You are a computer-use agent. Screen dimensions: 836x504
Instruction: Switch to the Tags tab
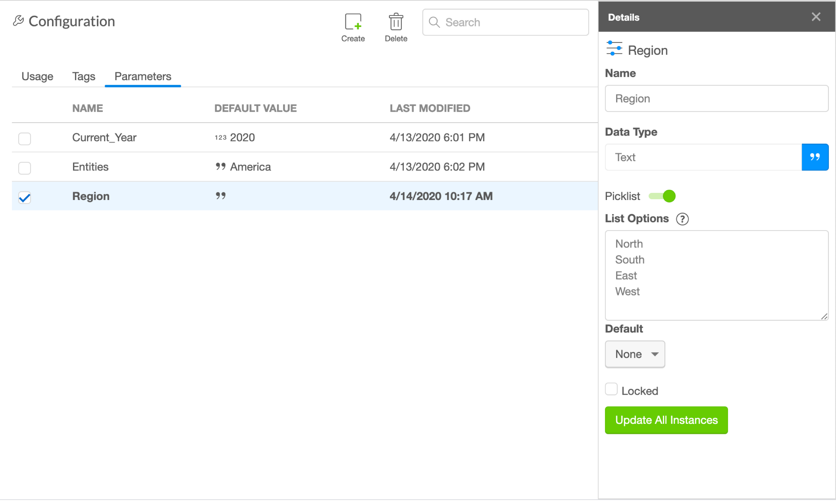(84, 76)
